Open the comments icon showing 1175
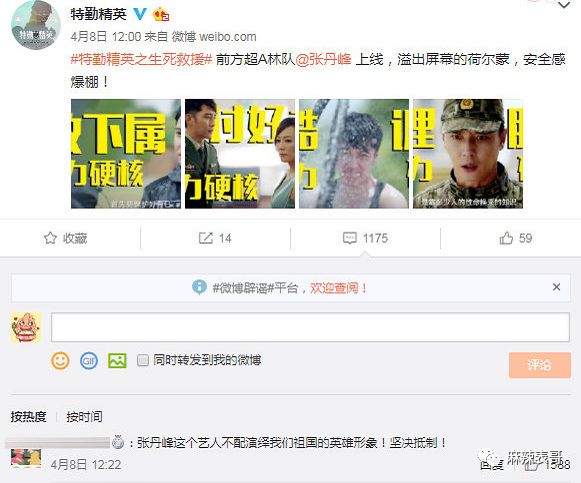 [349, 238]
